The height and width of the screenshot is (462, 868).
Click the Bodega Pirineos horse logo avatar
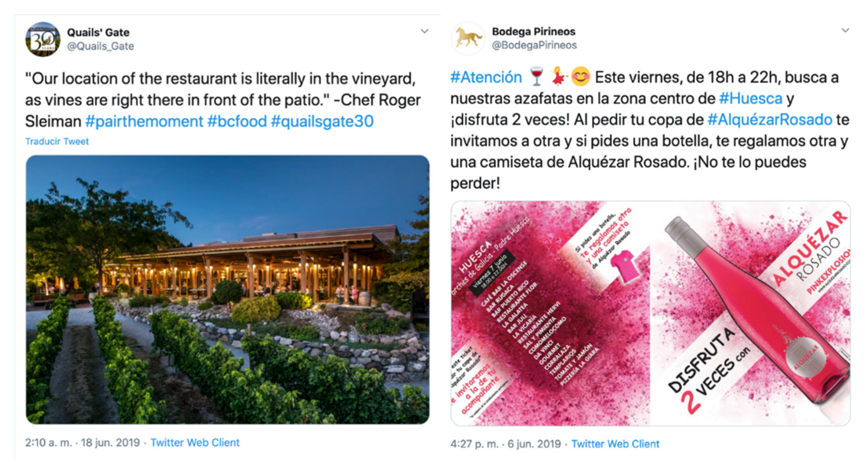(x=468, y=38)
